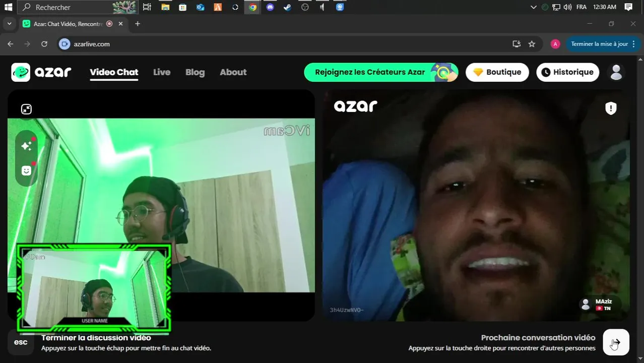Viewport: 644px width, 363px height.
Task: Click the Terminer la mise à jour button
Action: [599, 44]
